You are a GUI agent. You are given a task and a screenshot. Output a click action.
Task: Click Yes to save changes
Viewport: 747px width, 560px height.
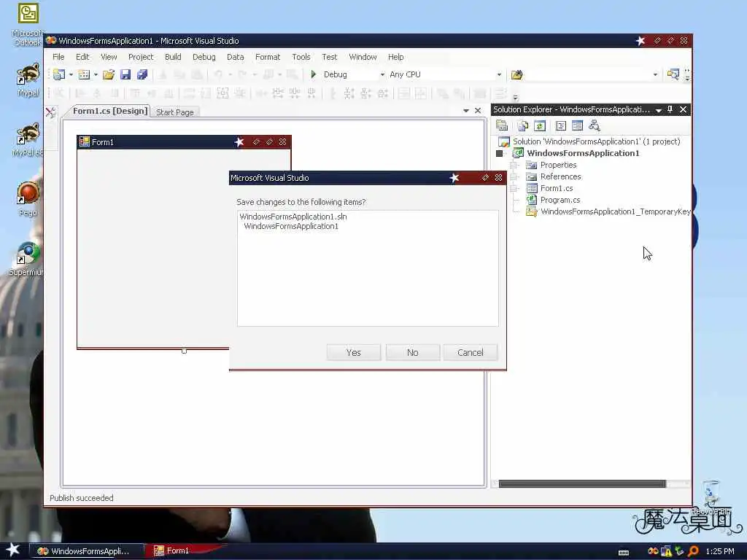pyautogui.click(x=354, y=352)
